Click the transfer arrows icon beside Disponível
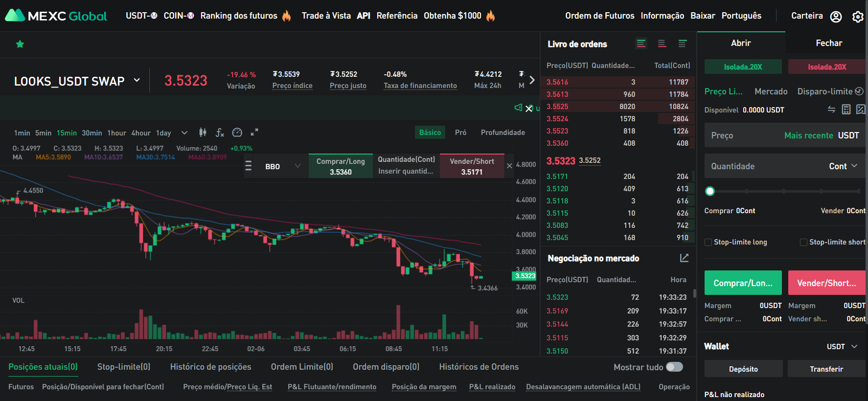868x401 pixels. (831, 110)
